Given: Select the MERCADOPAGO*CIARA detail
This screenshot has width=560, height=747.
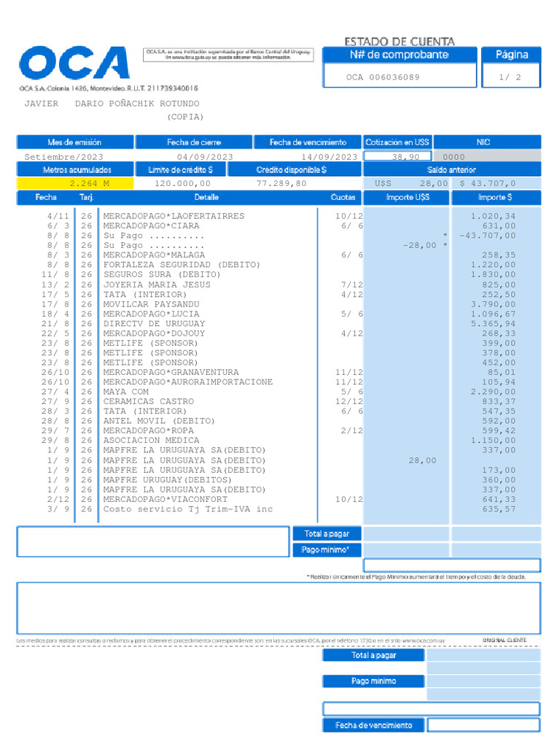Looking at the screenshot, I should [151, 226].
